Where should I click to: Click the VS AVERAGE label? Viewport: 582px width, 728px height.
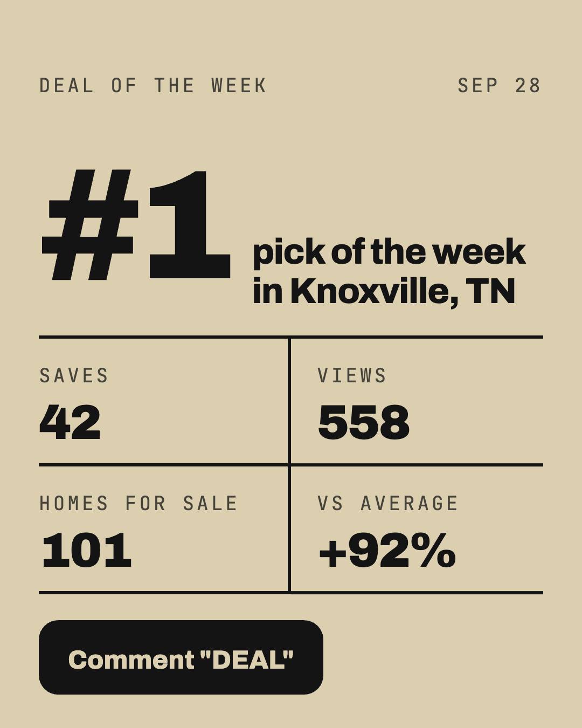coord(388,503)
